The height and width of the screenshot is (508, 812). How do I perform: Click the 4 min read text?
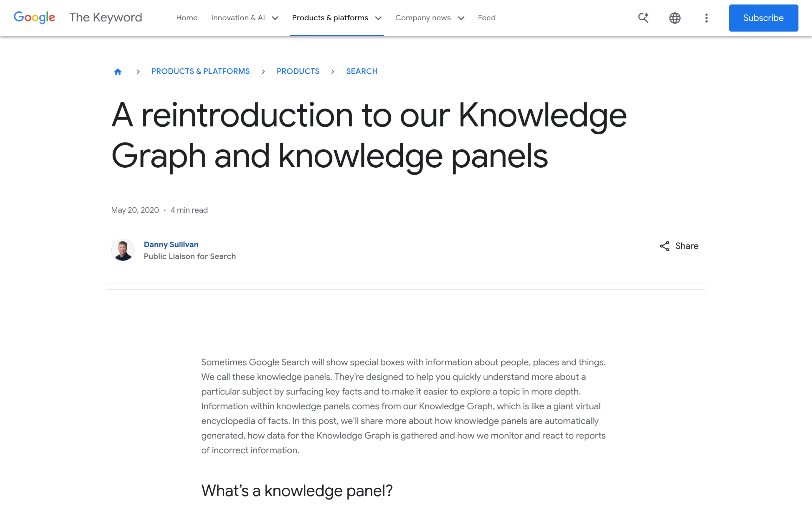tap(189, 210)
